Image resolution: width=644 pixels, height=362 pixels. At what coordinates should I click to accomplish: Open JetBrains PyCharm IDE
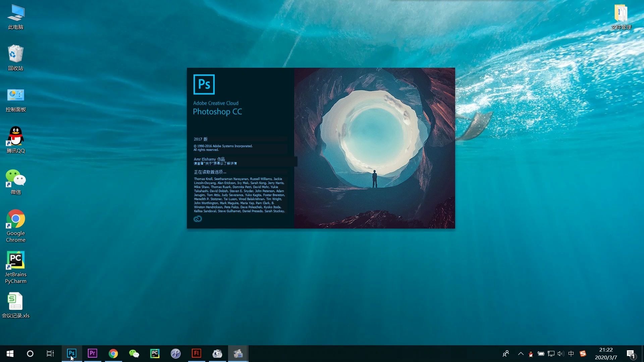tap(15, 260)
